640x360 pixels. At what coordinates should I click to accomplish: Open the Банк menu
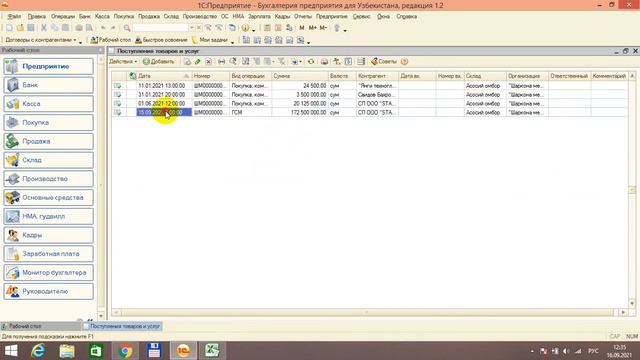85,16
